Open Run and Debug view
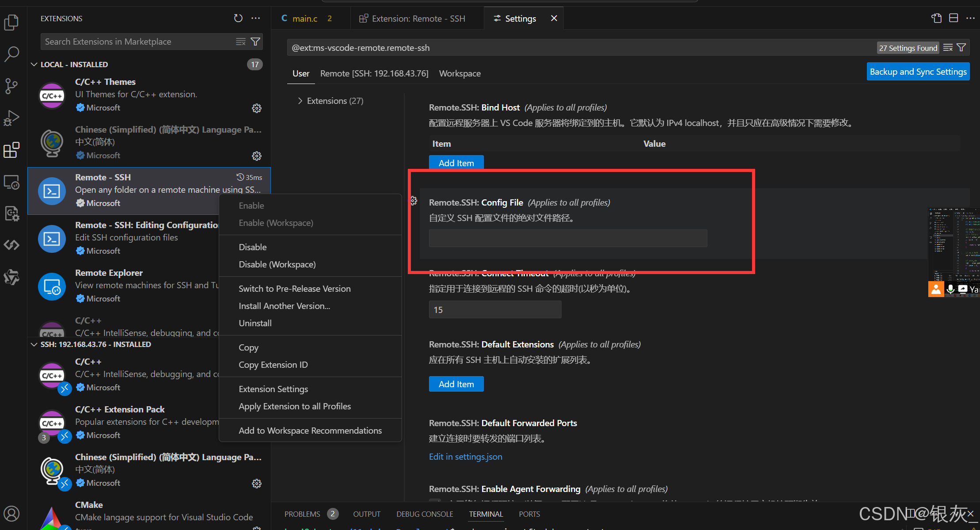The image size is (980, 530). click(11, 118)
